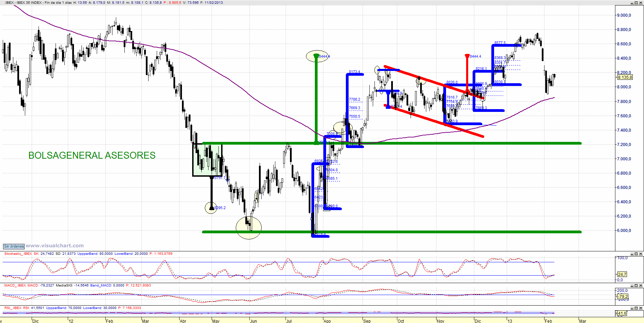The height and width of the screenshot is (323, 644).
Task: Click the 'Sin órdenes' button
Action: tap(14, 246)
